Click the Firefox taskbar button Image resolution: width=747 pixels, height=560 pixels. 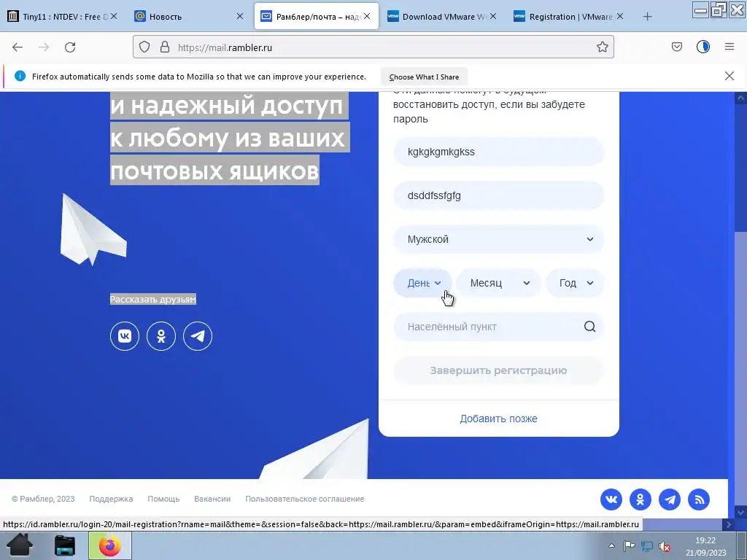110,545
